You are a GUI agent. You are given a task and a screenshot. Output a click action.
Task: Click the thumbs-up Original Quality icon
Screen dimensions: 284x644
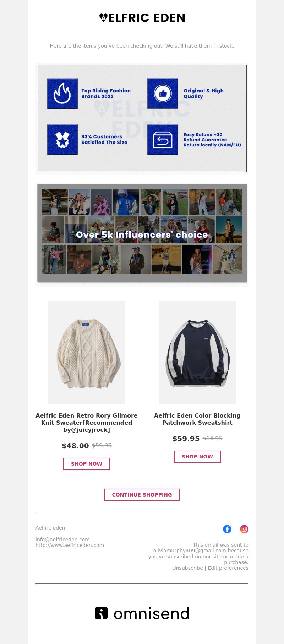click(163, 93)
